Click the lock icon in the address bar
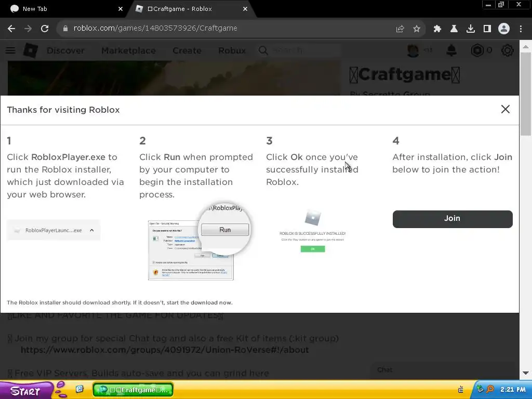532x399 pixels. coord(65,29)
